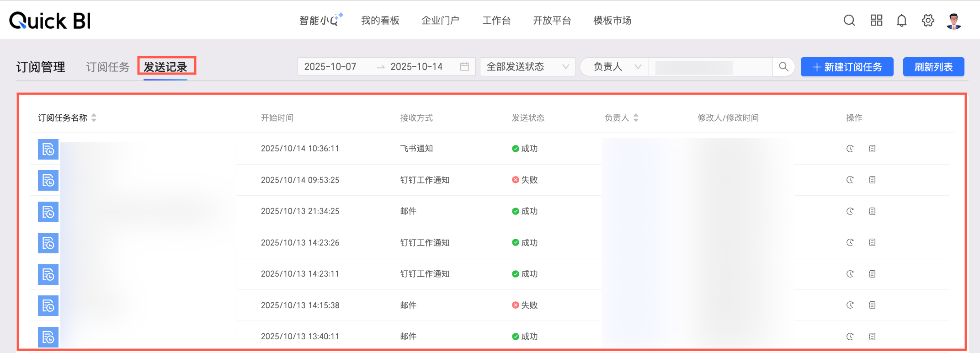
Task: Open the 负责人 filter type dropdown
Action: [x=615, y=67]
